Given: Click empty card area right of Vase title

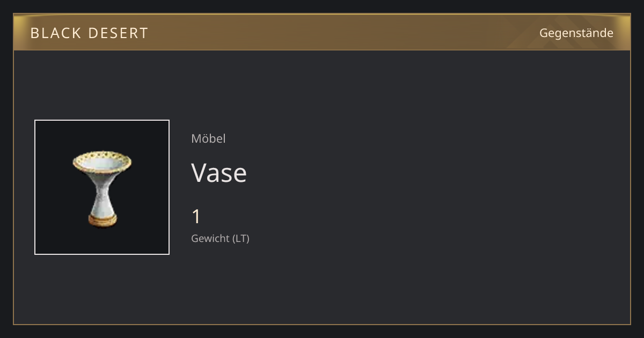Looking at the screenshot, I should pyautogui.click(x=429, y=173).
